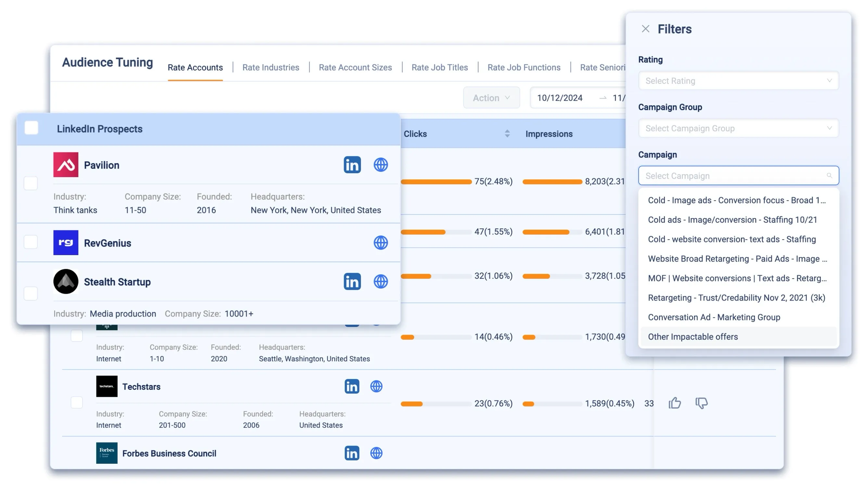868x492 pixels.
Task: Open the Action dropdown menu
Action: [491, 98]
